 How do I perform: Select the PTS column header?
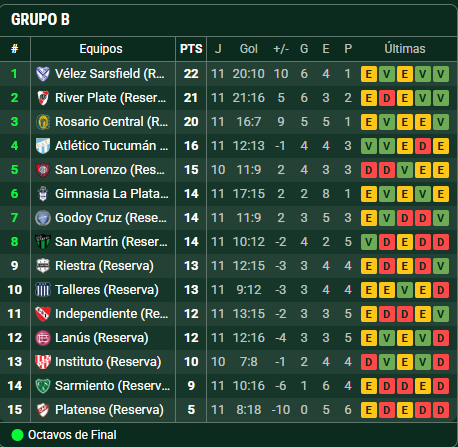tap(191, 49)
